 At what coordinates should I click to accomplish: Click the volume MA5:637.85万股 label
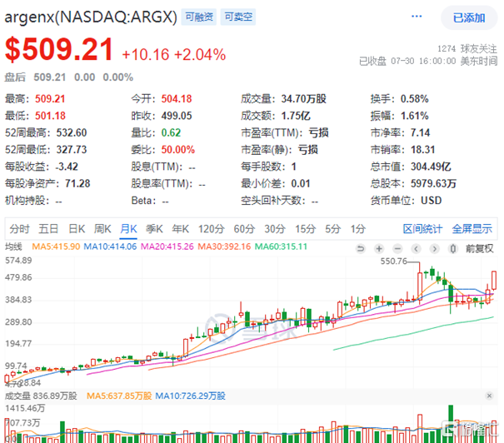tap(119, 396)
